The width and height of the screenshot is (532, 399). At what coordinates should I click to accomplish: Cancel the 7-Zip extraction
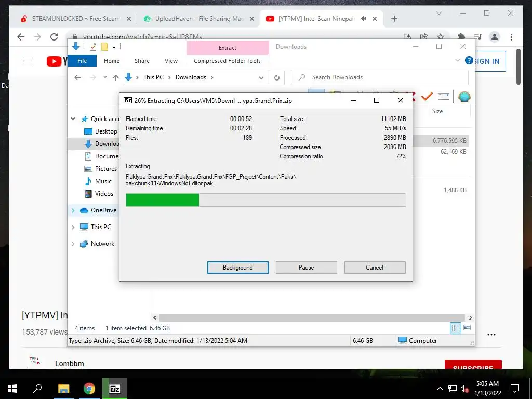point(375,268)
